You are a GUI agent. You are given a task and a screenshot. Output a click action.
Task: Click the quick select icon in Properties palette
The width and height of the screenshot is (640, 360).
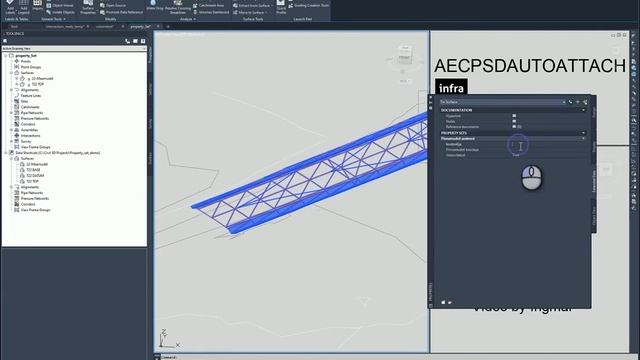[585, 102]
